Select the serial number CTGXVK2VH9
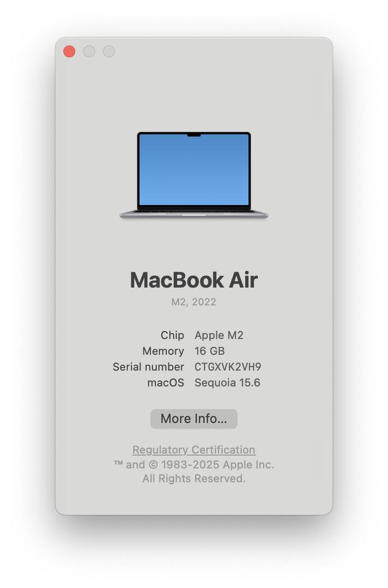 [228, 367]
